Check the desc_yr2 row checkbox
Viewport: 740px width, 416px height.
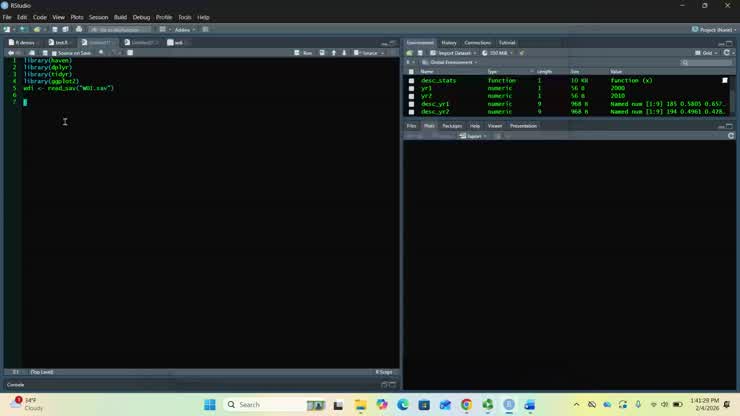(x=411, y=112)
